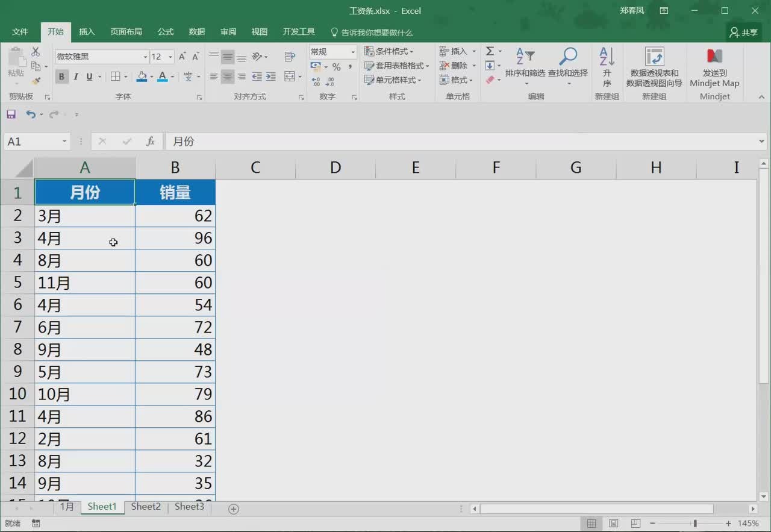
Task: Open the font size dropdown showing 12
Action: pyautogui.click(x=170, y=57)
